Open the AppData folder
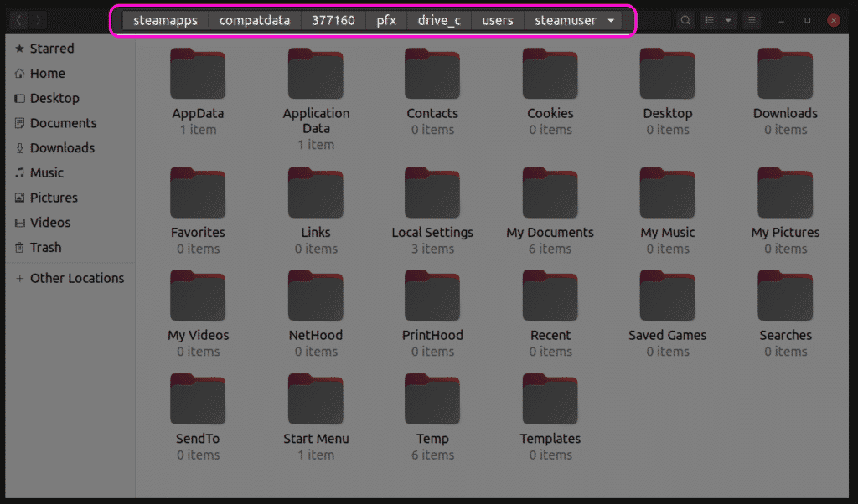This screenshot has width=858, height=504. pos(198,74)
